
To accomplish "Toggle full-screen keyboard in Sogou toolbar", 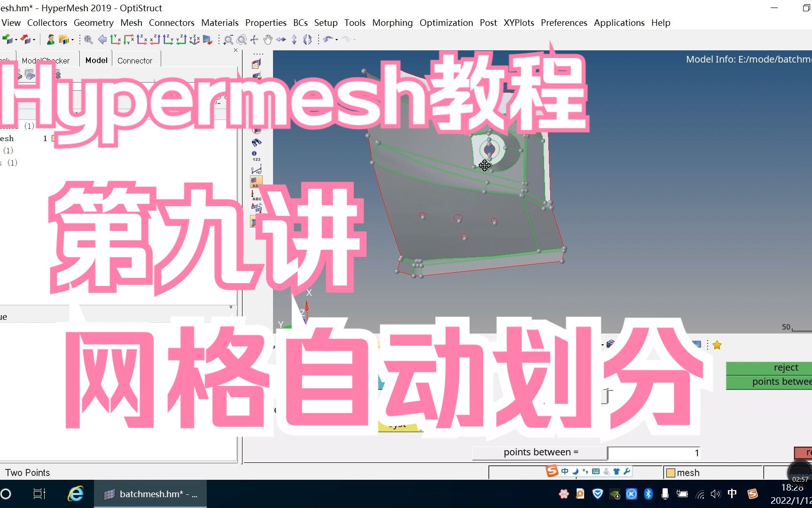I will [595, 471].
